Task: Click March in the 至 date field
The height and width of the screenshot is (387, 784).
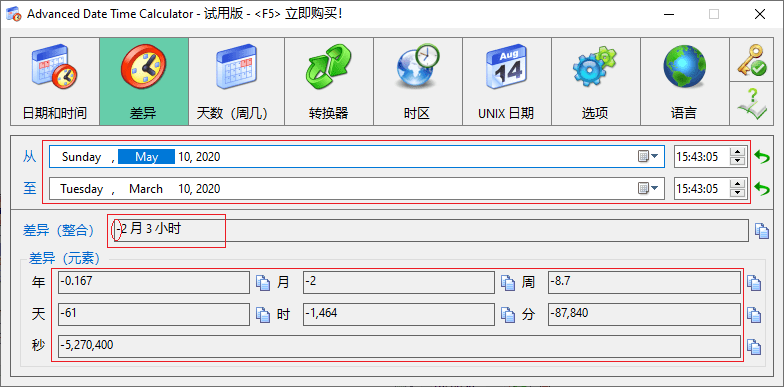Action: click(x=146, y=189)
